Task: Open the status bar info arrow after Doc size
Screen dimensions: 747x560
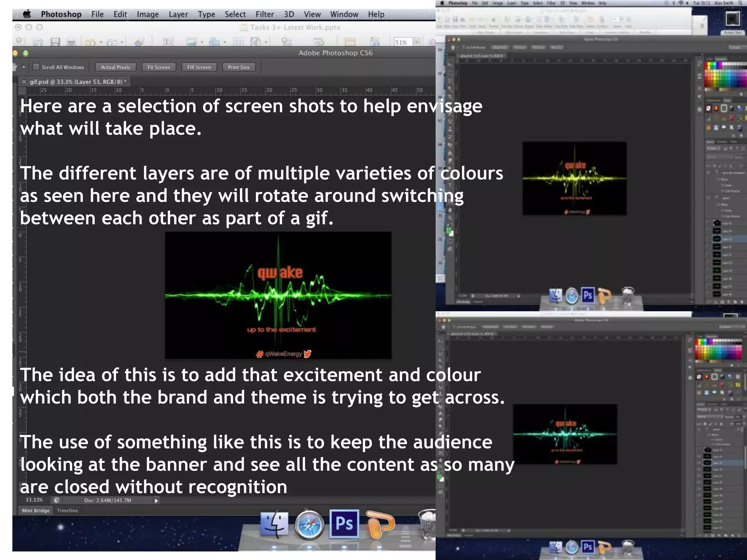Action: [156, 501]
